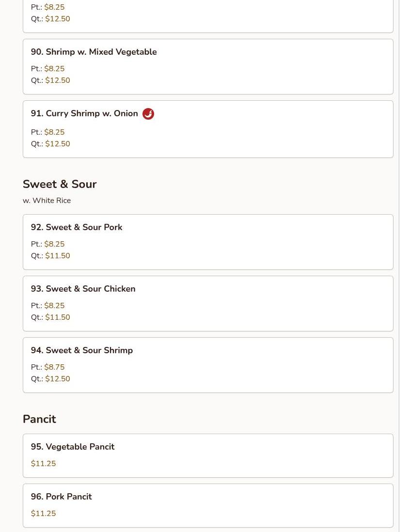Open 93. Sweet & Sour Chicken card

coord(208,303)
